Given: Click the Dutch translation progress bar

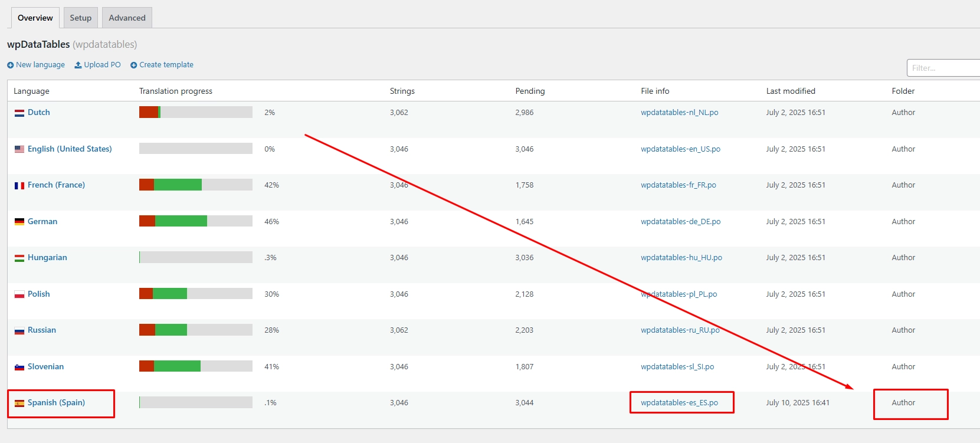Looking at the screenshot, I should point(196,112).
